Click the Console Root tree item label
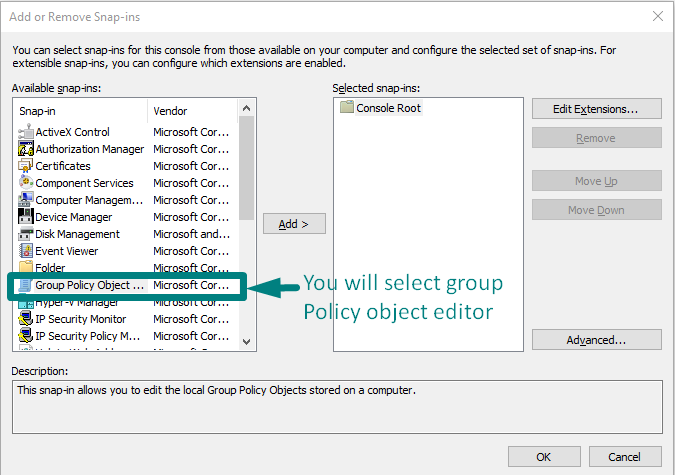The height and width of the screenshot is (475, 675). tap(388, 108)
